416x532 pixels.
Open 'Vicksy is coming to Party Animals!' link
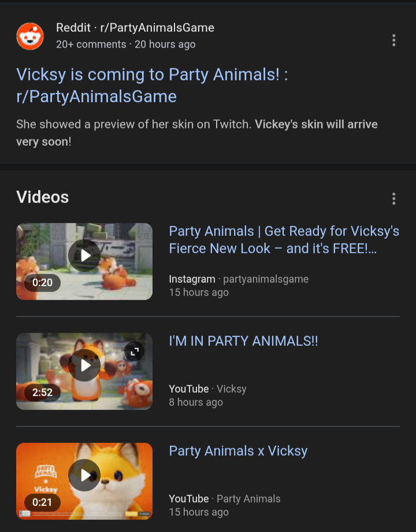152,86
